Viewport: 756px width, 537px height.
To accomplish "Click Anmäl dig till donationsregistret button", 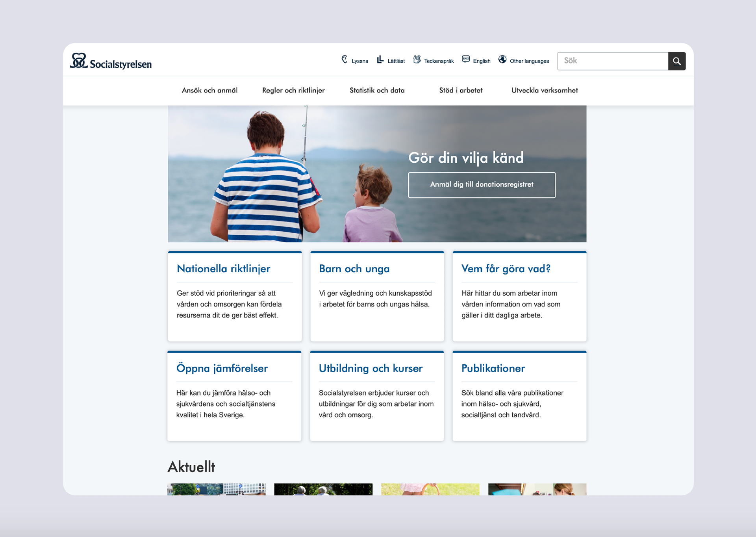I will [x=482, y=185].
